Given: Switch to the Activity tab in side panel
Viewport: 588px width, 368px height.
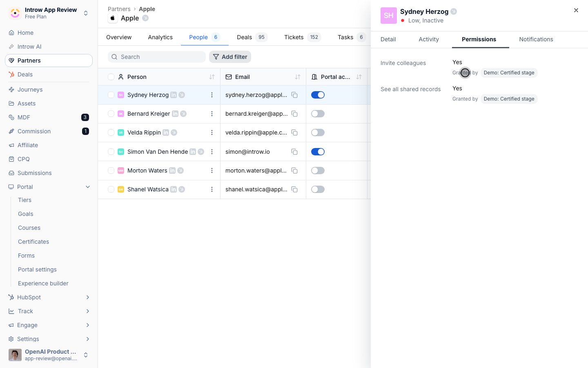Looking at the screenshot, I should point(429,39).
